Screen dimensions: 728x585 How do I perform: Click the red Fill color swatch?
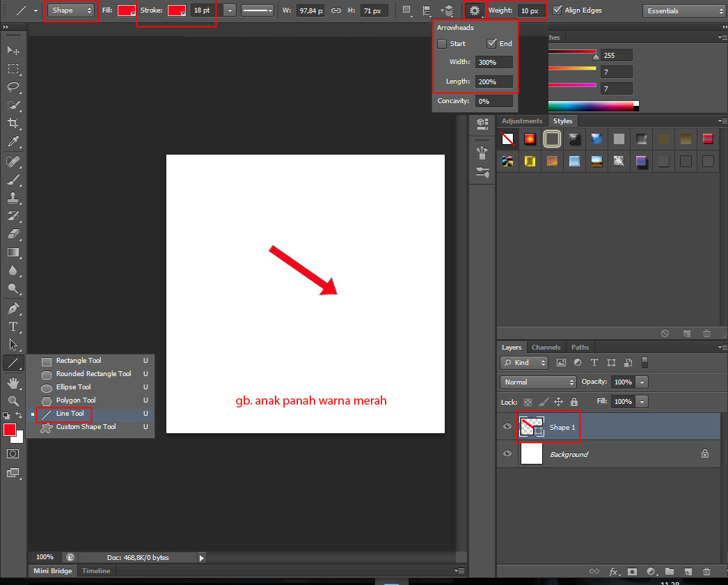(x=126, y=10)
